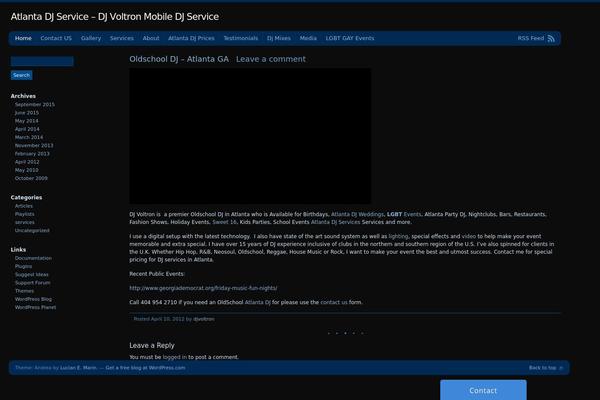Open the LGBT Events link
The width and height of the screenshot is (600, 400).
pyautogui.click(x=404, y=214)
